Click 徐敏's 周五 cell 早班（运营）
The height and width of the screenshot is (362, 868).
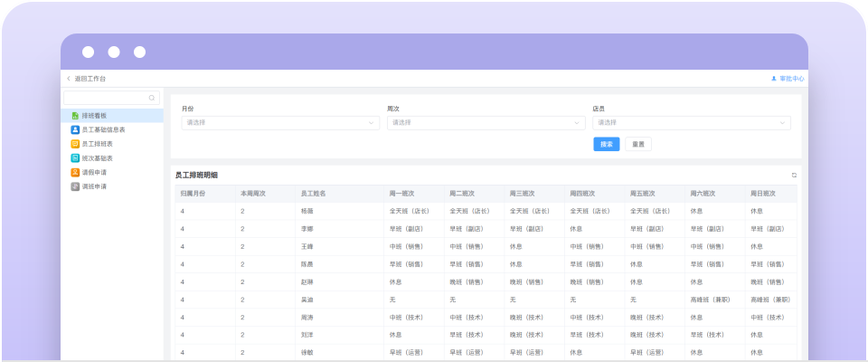[x=647, y=353]
